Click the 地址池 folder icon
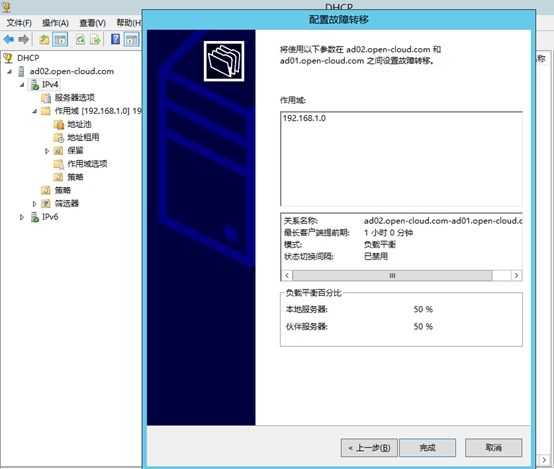This screenshot has width=554, height=469. click(59, 124)
